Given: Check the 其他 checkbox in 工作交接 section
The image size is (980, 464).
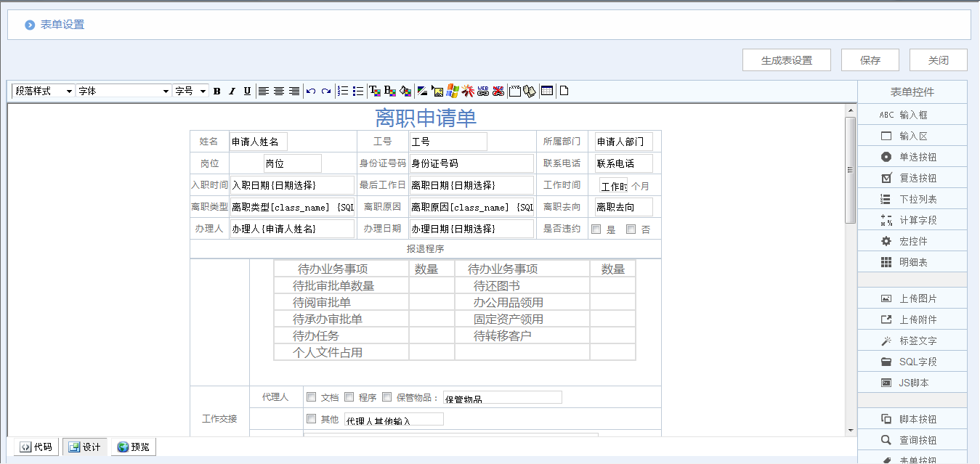Looking at the screenshot, I should pyautogui.click(x=312, y=418).
